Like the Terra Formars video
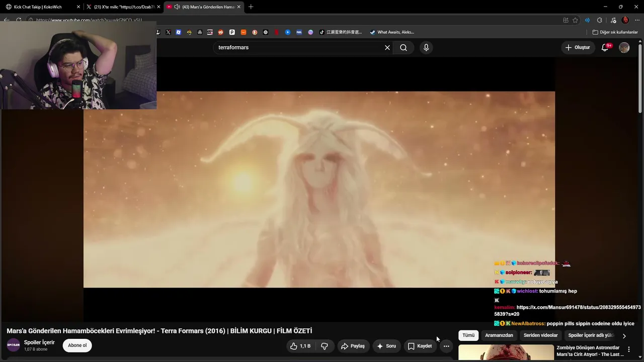The image size is (644, 362). (300, 346)
